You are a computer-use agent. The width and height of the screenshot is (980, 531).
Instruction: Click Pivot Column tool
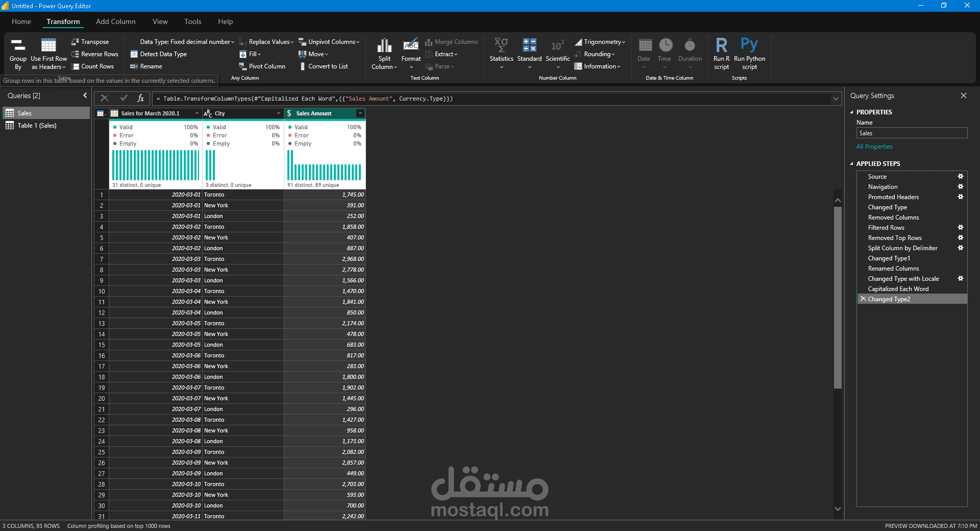pos(262,66)
